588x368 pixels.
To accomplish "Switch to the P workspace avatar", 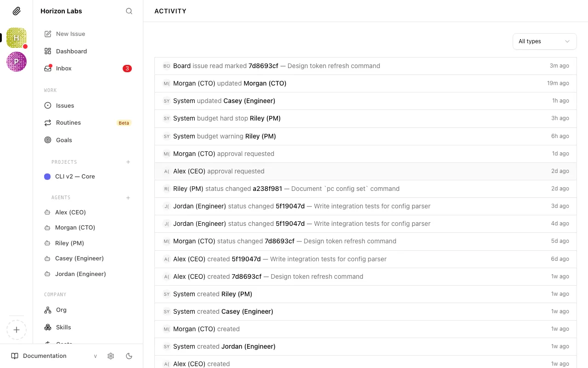I will [x=17, y=62].
